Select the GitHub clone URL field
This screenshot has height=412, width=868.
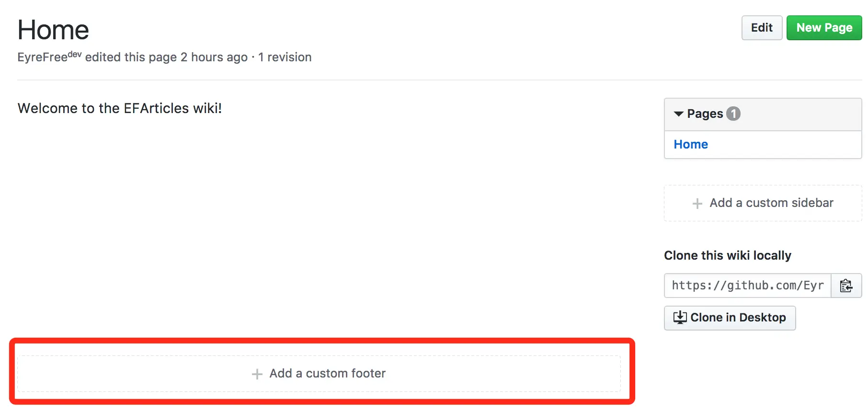(x=747, y=286)
